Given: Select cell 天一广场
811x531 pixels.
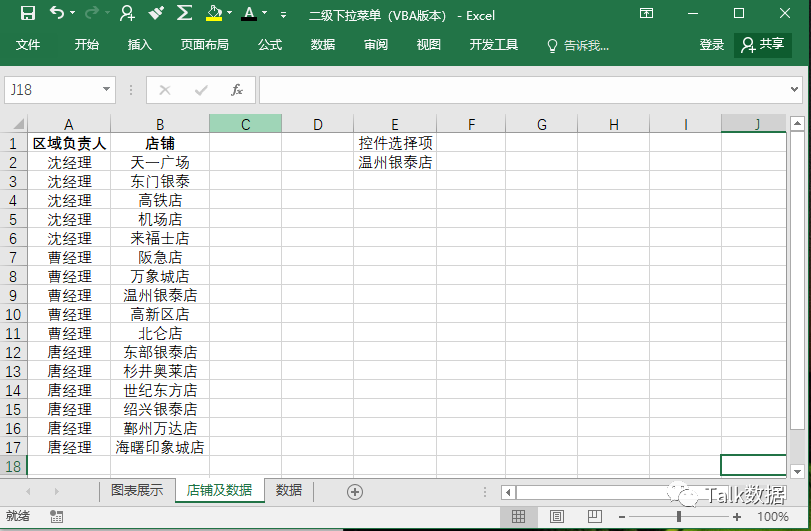Looking at the screenshot, I should pos(160,162).
